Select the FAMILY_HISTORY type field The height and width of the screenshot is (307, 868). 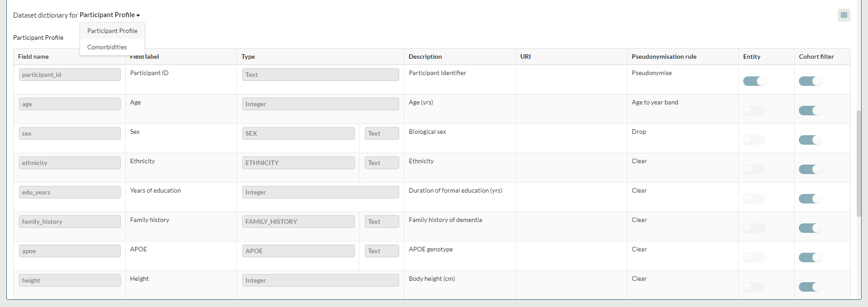point(298,222)
